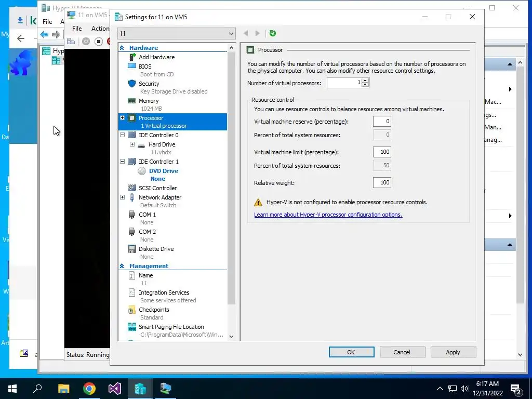Screen dimensions: 532x399
Task: Click the back arrow in Hyper-V Manager toolbar
Action: [x=44, y=34]
